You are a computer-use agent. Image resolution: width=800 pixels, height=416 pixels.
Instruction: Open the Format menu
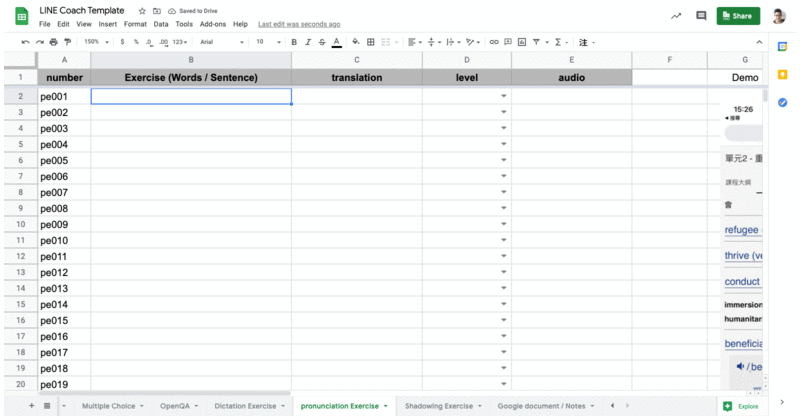pos(135,24)
